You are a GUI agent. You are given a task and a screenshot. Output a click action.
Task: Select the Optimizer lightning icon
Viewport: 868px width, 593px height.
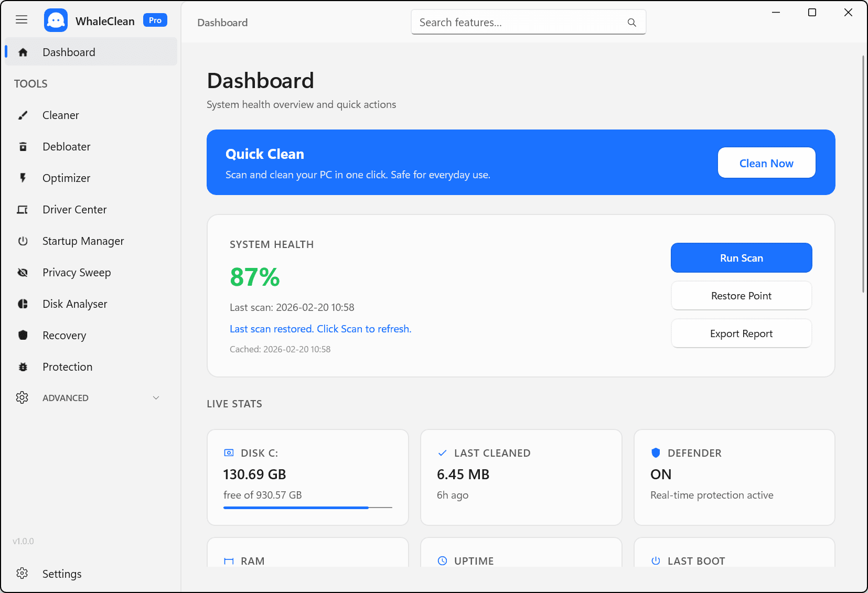click(x=23, y=178)
